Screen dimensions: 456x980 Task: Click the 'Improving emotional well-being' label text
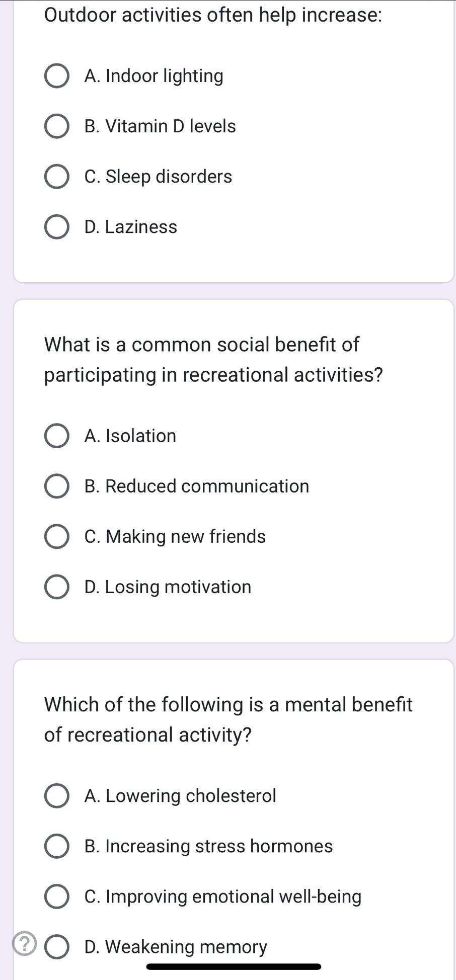click(234, 896)
